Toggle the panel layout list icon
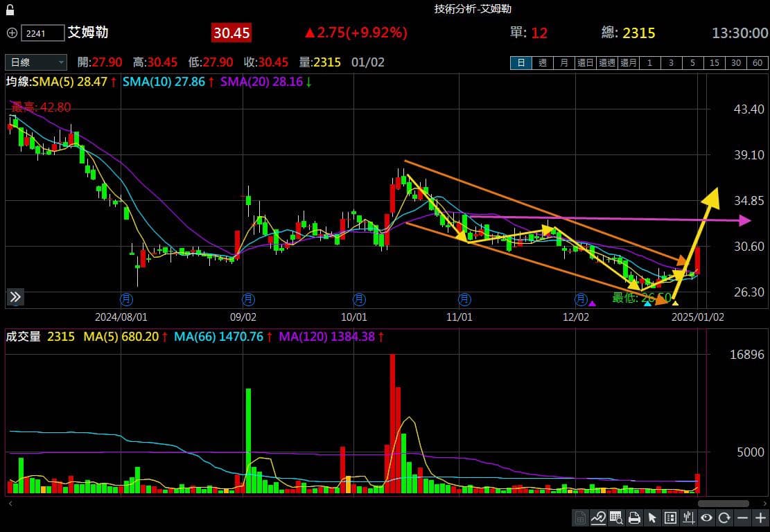Screen dimensions: 770x532 coord(670,517)
